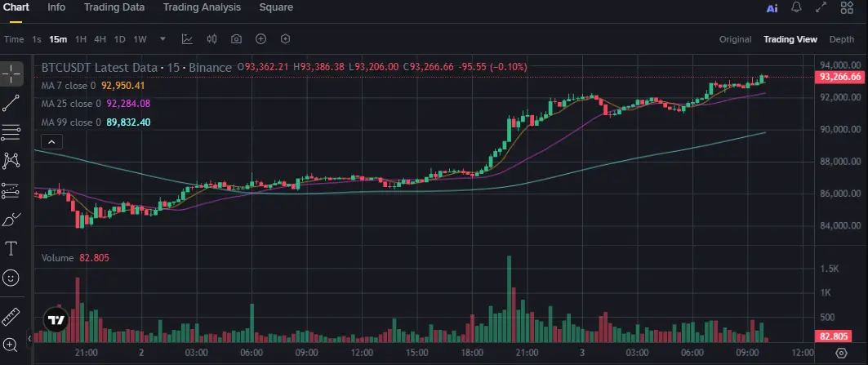This screenshot has height=365, width=868.
Task: Open the Square tab
Action: coord(276,7)
